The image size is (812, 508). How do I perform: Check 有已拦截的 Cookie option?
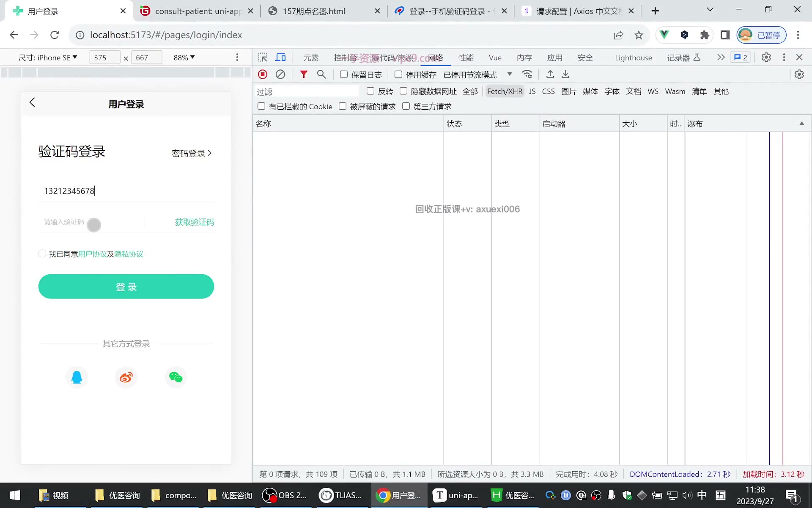click(x=261, y=106)
